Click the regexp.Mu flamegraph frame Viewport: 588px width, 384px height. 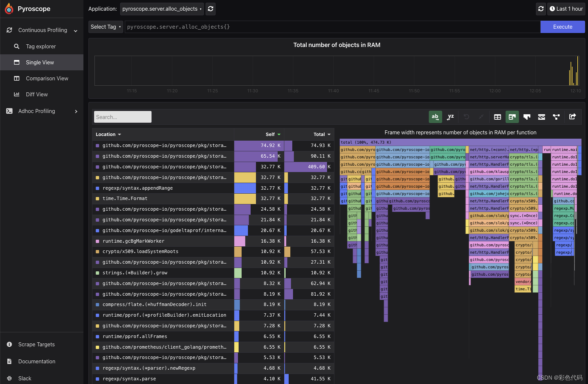pos(564,208)
